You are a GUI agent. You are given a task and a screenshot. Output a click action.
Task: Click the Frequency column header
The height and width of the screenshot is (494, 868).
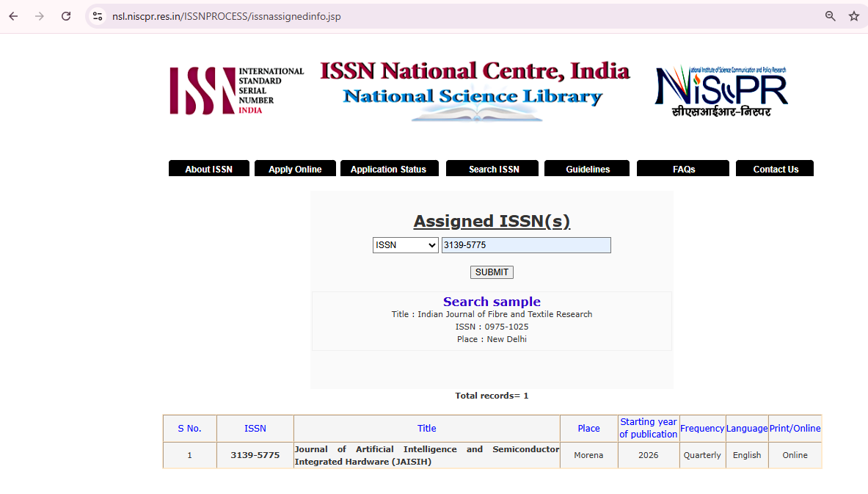click(702, 428)
